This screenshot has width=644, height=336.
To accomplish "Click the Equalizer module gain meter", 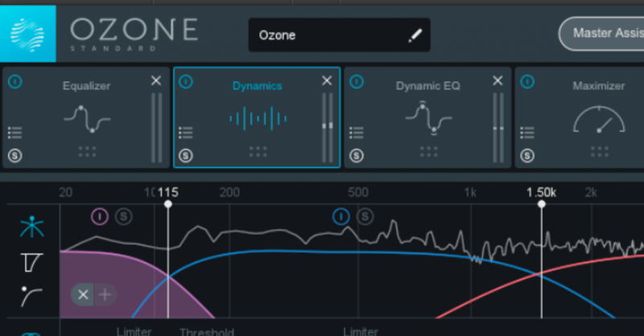I will pyautogui.click(x=156, y=128).
